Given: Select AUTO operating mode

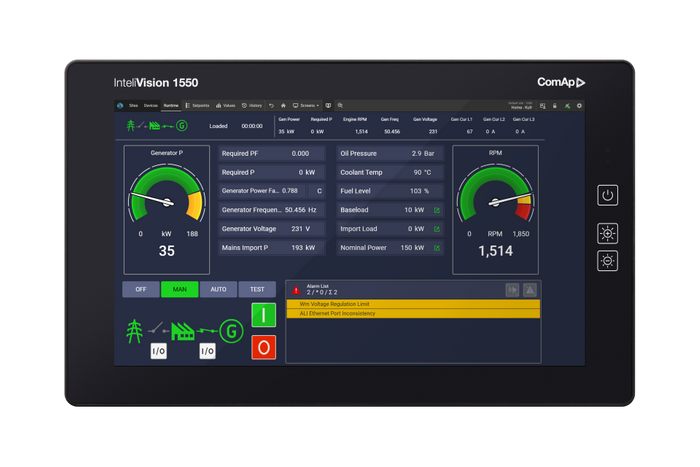Looking at the screenshot, I should click(x=218, y=289).
